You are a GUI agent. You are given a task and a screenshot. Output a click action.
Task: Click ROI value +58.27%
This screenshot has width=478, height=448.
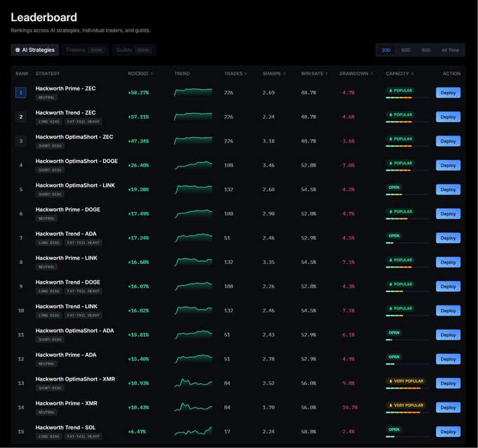click(x=138, y=93)
